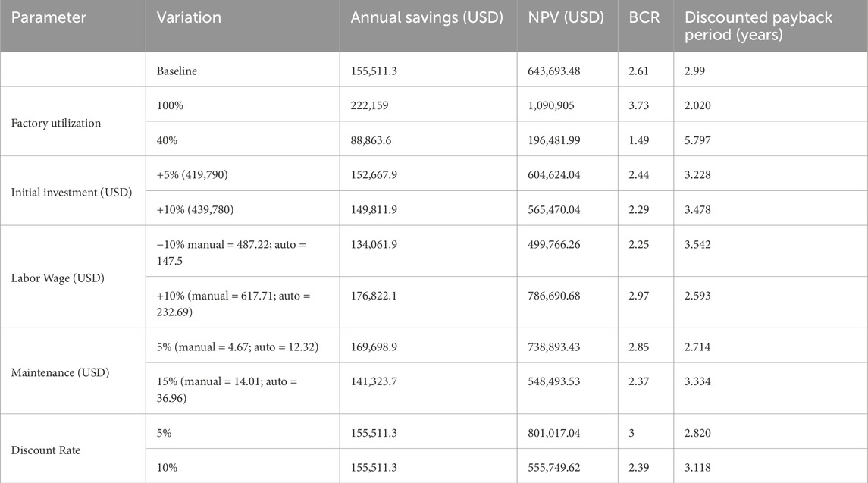The height and width of the screenshot is (483, 868).
Task: Click the BCR value 3.73
Action: (x=638, y=105)
